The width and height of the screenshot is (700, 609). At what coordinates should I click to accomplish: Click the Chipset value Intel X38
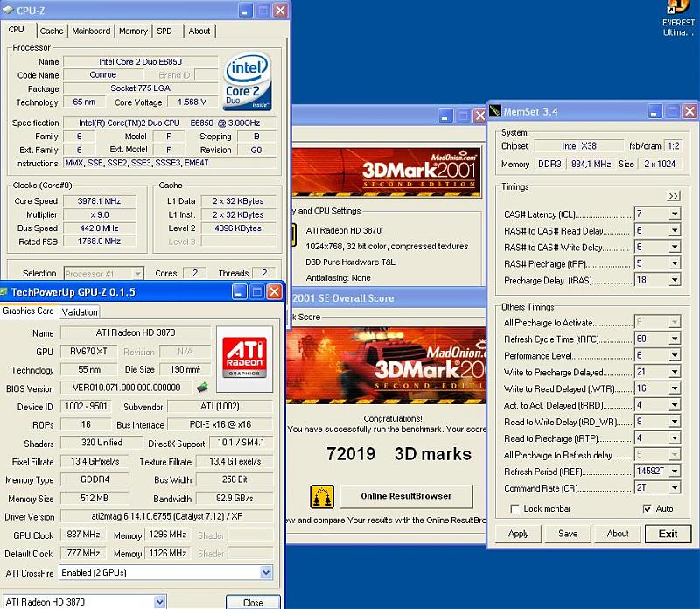579,146
